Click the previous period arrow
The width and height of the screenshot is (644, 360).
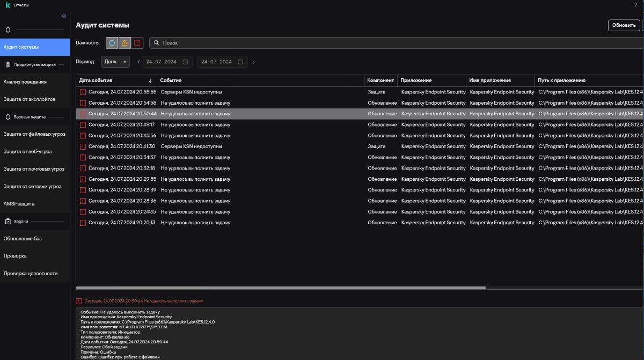point(138,62)
